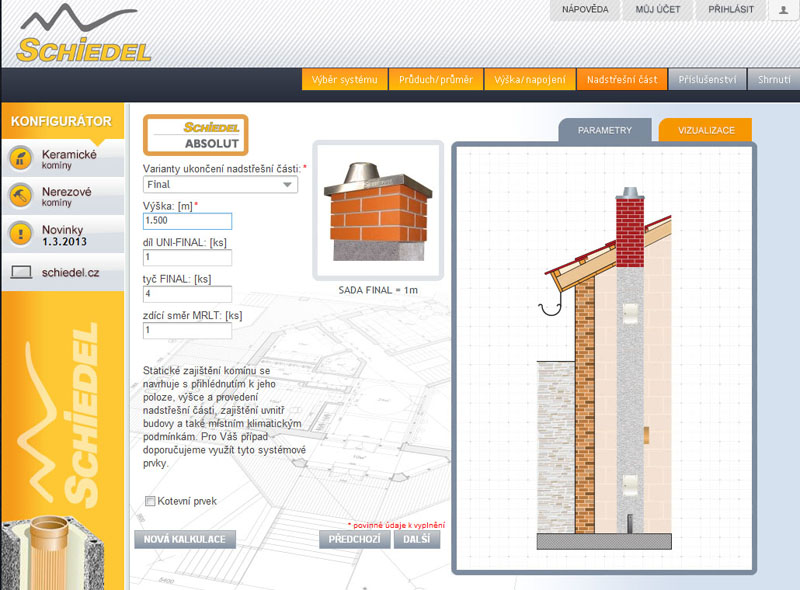The width and height of the screenshot is (800, 590).
Task: Go to the Shrnutí step
Action: click(x=774, y=80)
